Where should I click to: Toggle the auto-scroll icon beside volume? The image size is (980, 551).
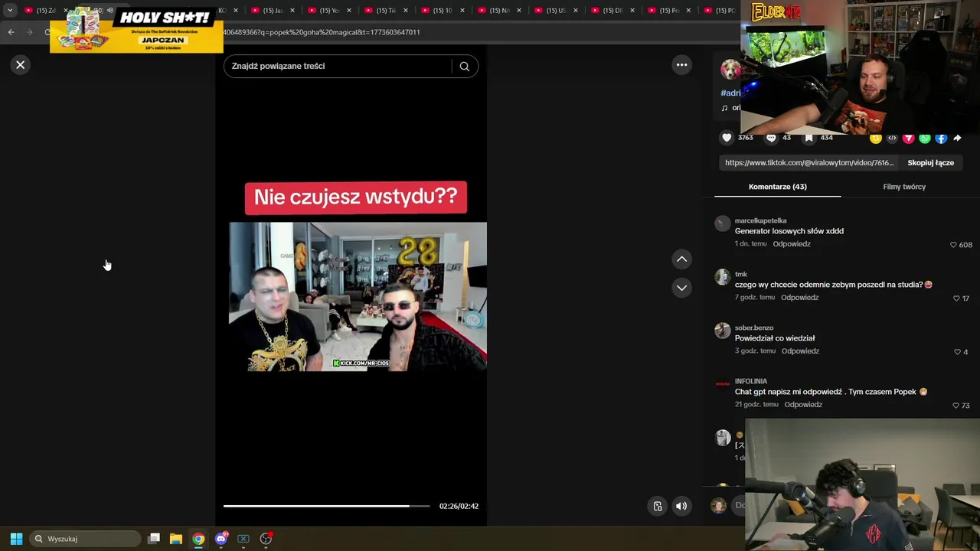coord(657,506)
